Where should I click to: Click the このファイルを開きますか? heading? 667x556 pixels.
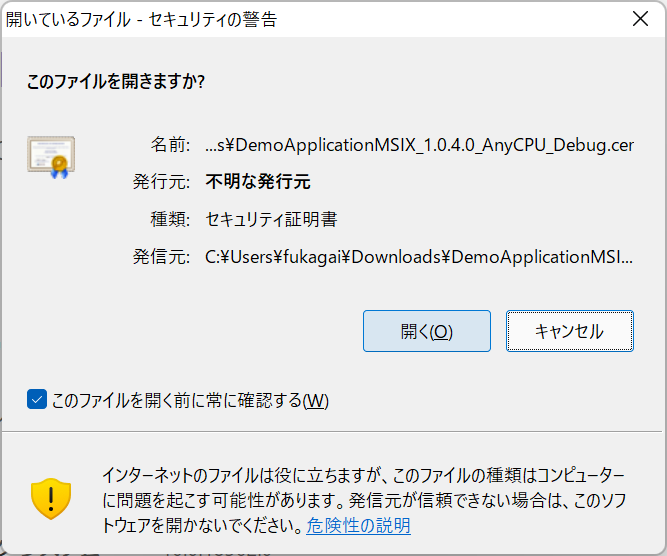[x=116, y=81]
